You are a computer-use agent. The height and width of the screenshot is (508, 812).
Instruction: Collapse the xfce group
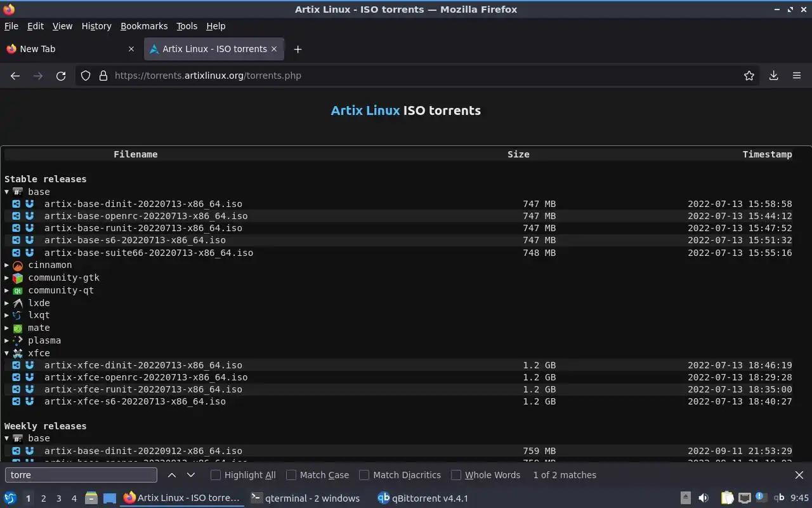[x=7, y=353]
